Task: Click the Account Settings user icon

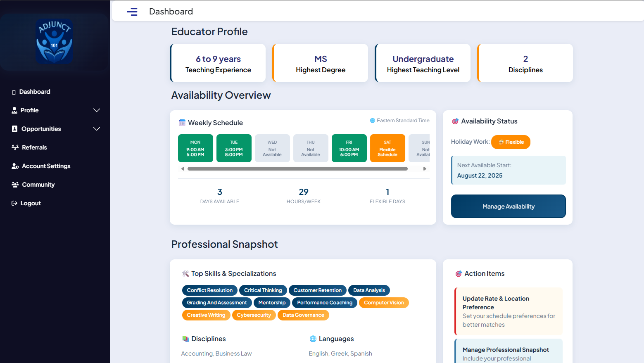Action: pos(15,166)
